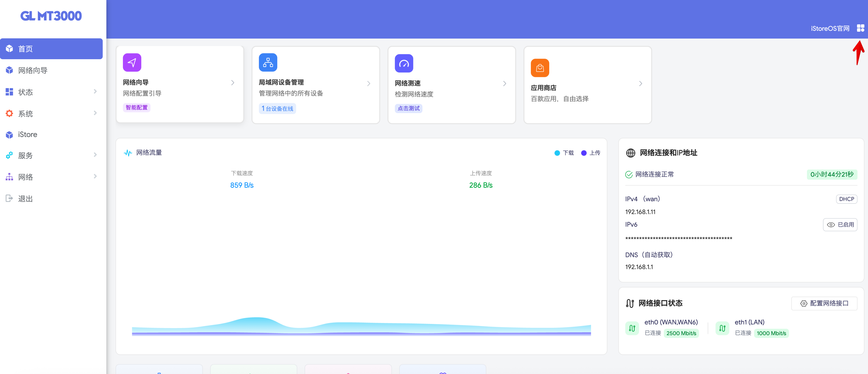Click the eth0 (WAN,WAN6) green port icon

632,328
